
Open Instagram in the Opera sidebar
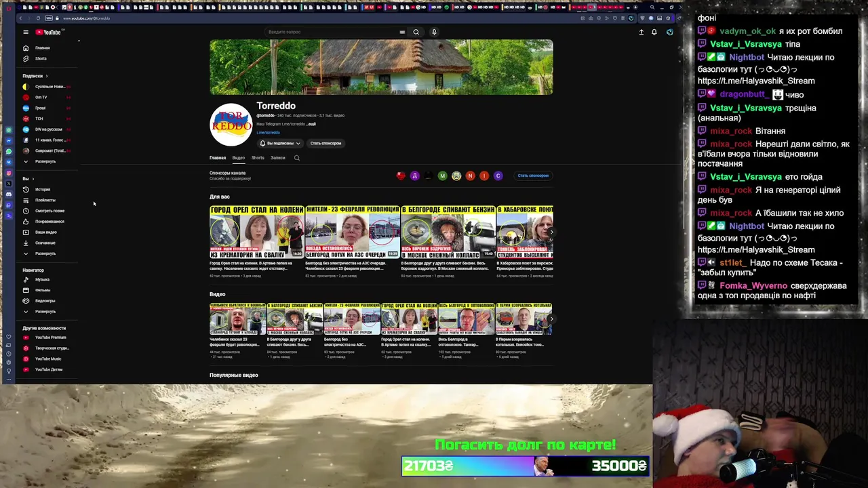coord(9,173)
